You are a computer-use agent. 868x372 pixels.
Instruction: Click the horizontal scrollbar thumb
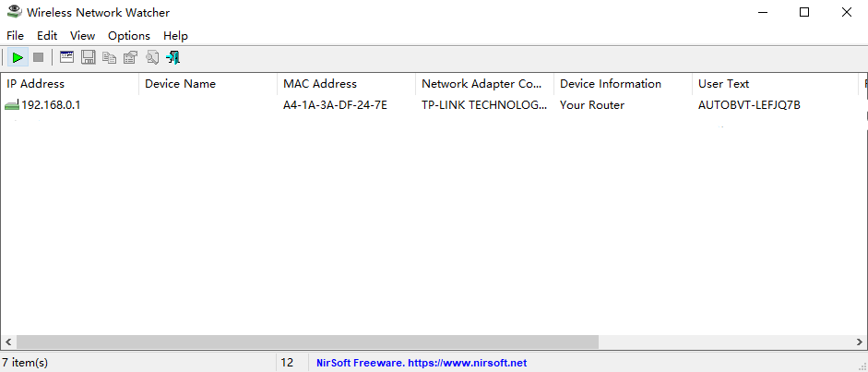306,342
